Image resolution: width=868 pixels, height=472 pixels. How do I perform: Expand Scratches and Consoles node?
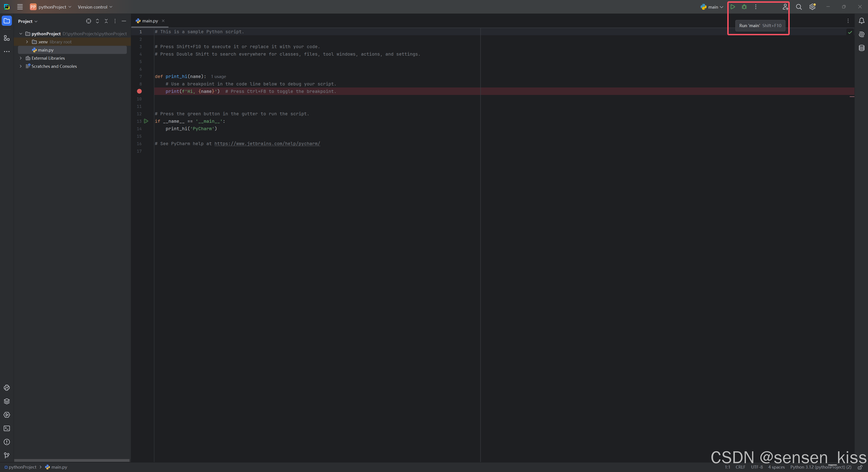[21, 66]
